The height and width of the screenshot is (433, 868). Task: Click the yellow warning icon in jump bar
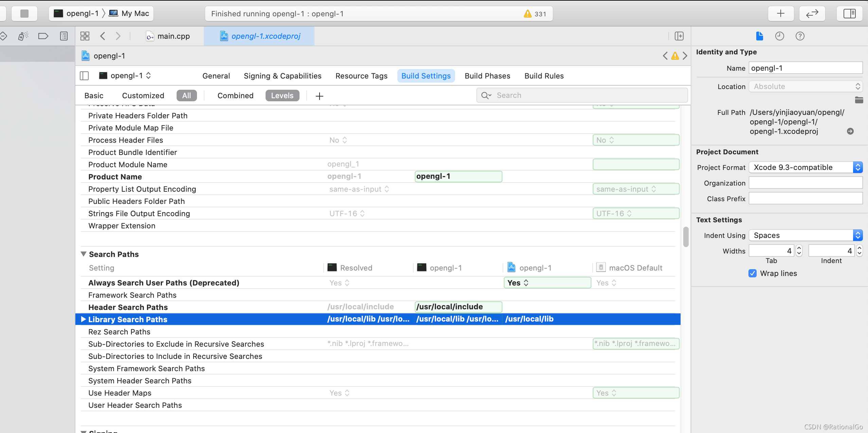pos(675,56)
